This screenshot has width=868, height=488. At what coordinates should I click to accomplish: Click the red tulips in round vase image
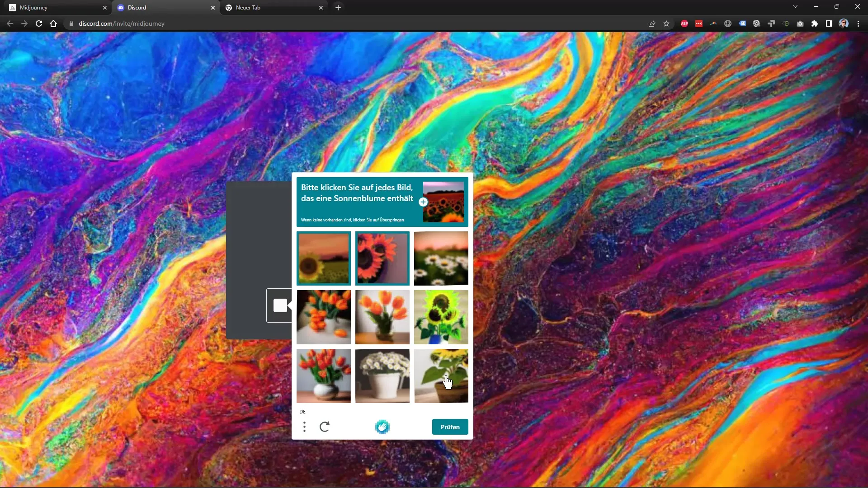[324, 376]
